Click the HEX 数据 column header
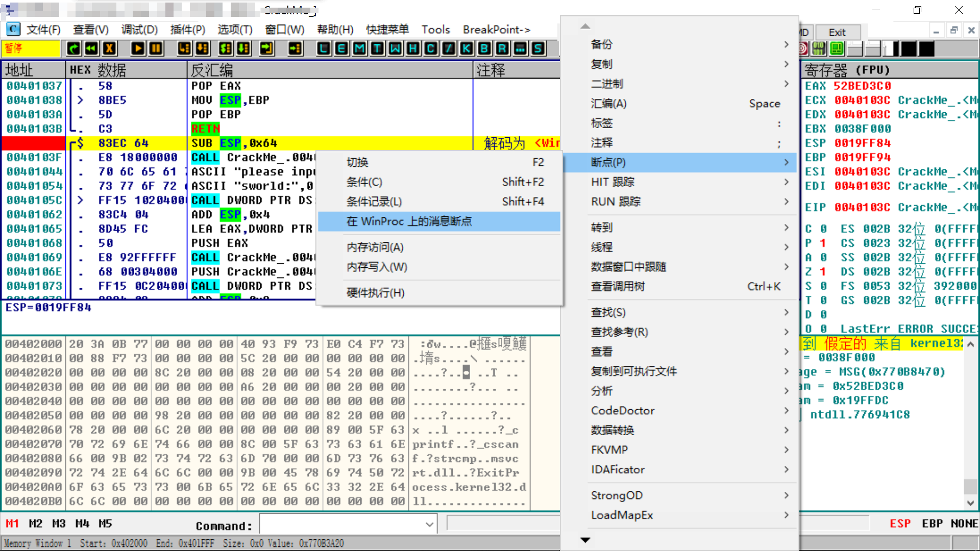 pos(127,70)
